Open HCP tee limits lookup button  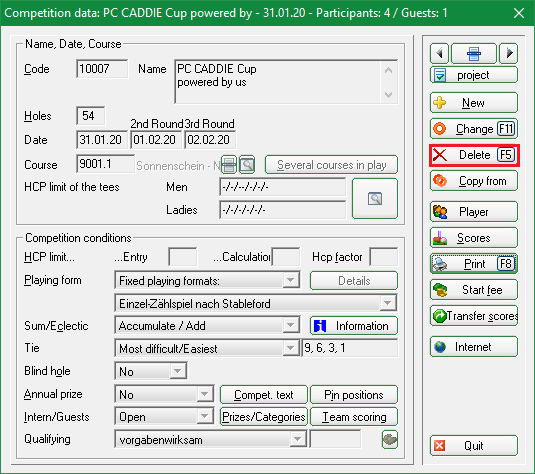(x=375, y=198)
